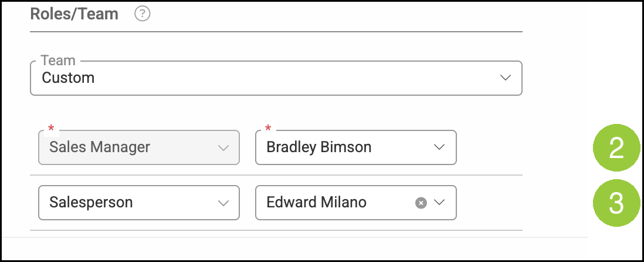Clear the Edward Milano selection with the x icon
644x262 pixels.
(x=421, y=203)
